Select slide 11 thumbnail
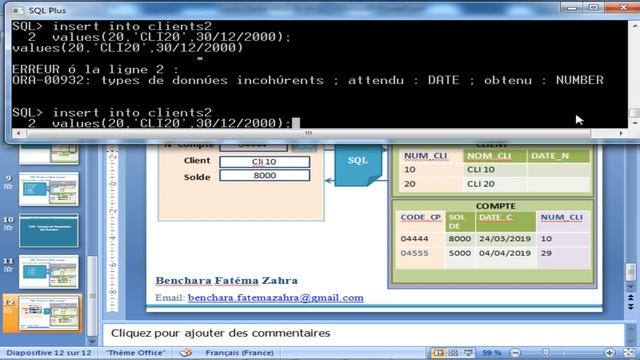Image resolution: width=640 pixels, height=360 pixels. pyautogui.click(x=49, y=271)
